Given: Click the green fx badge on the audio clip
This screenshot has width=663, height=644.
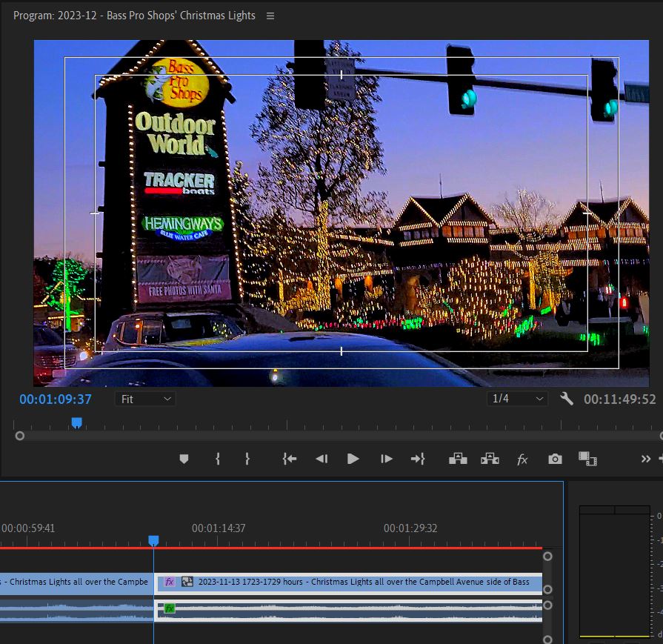Looking at the screenshot, I should point(169,608).
